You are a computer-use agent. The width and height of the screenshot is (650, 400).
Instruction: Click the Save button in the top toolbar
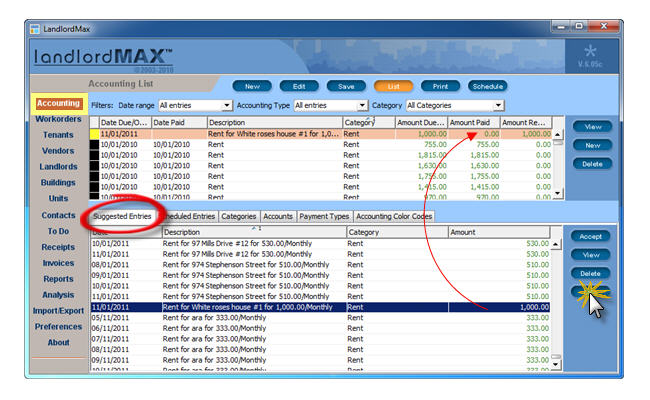coord(346,86)
